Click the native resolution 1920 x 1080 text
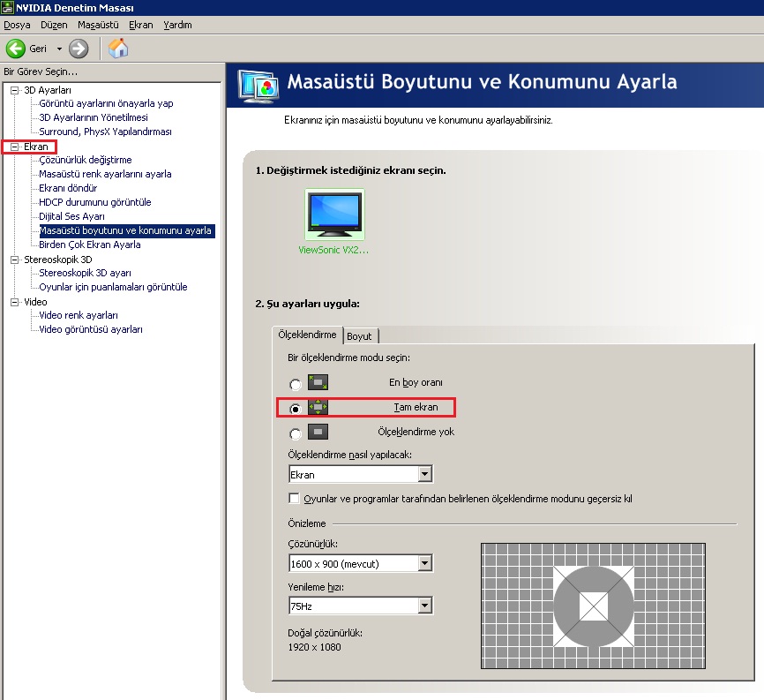 [314, 647]
